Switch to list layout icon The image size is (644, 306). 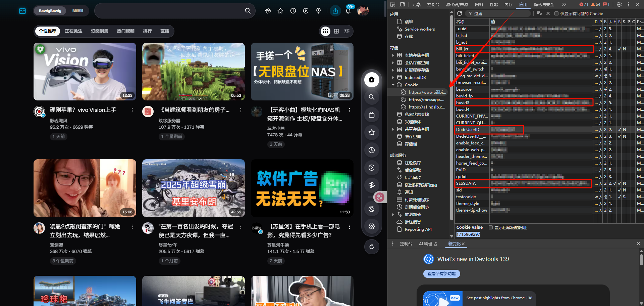pos(347,31)
